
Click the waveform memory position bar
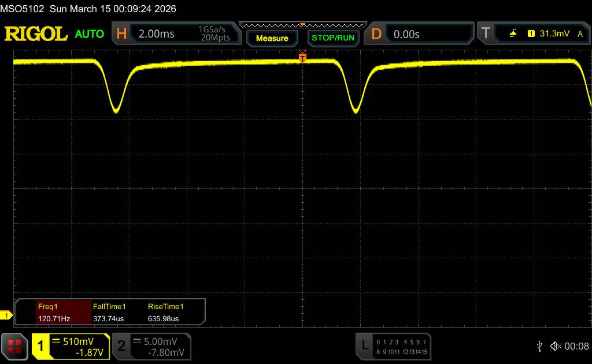(x=302, y=25)
